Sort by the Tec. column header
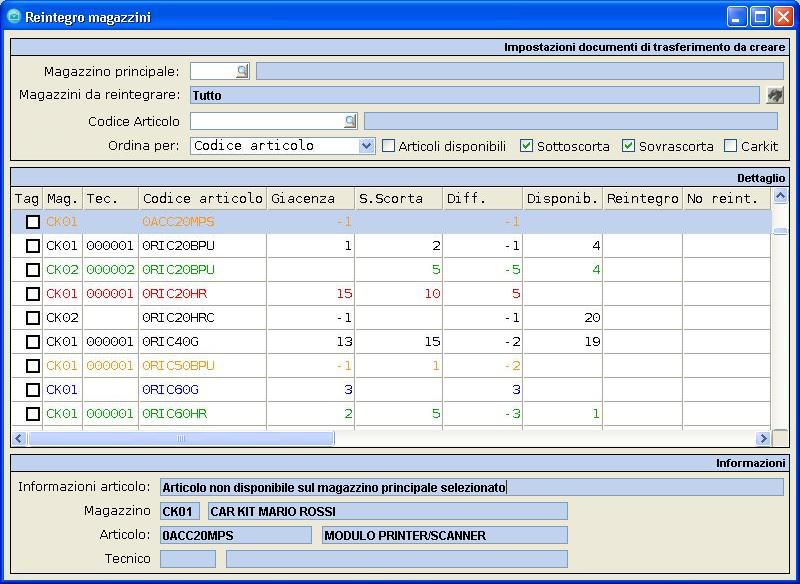Screen dimensions: 800x584 [x=111, y=198]
